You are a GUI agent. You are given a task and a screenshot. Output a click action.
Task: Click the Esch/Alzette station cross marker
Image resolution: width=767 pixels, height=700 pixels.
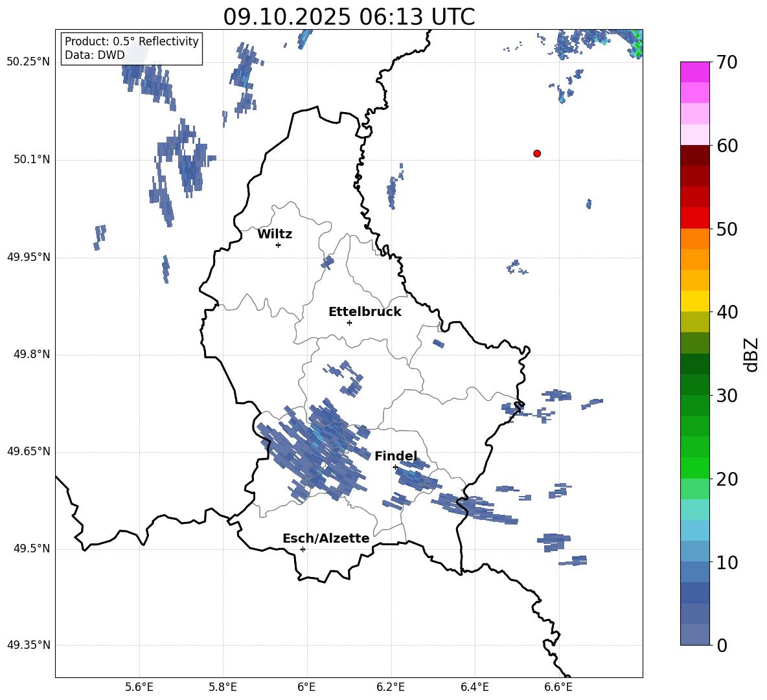coord(303,549)
